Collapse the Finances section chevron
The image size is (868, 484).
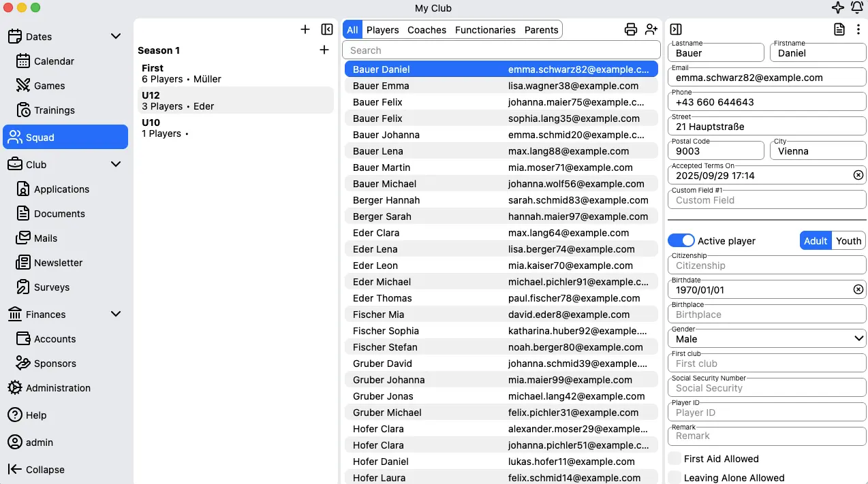[116, 314]
